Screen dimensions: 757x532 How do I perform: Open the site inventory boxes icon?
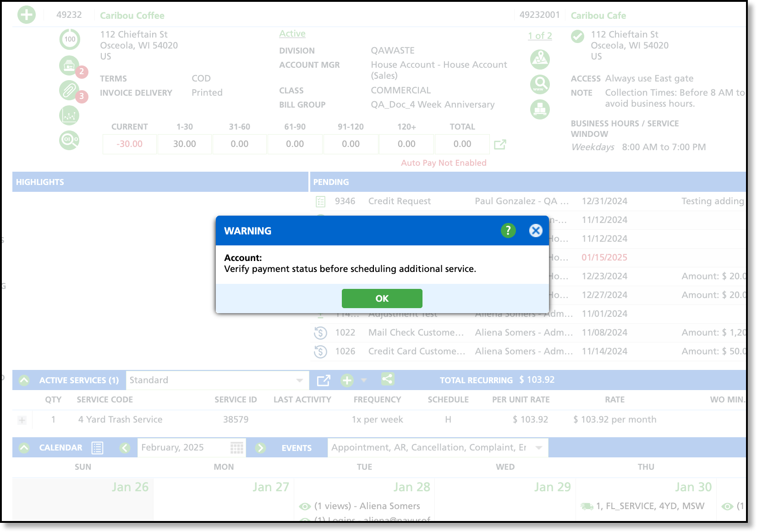(x=540, y=109)
